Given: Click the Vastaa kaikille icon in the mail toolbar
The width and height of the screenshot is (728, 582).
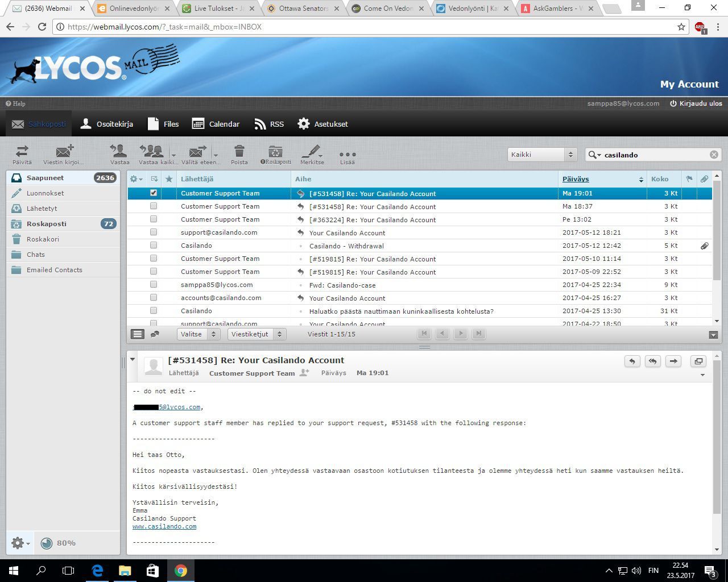Looking at the screenshot, I should (151, 151).
